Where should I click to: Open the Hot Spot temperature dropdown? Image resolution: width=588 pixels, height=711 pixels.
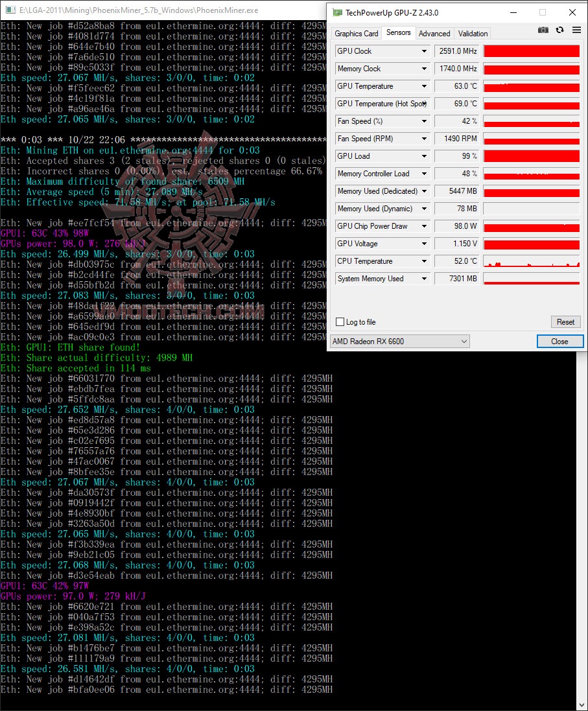[424, 104]
